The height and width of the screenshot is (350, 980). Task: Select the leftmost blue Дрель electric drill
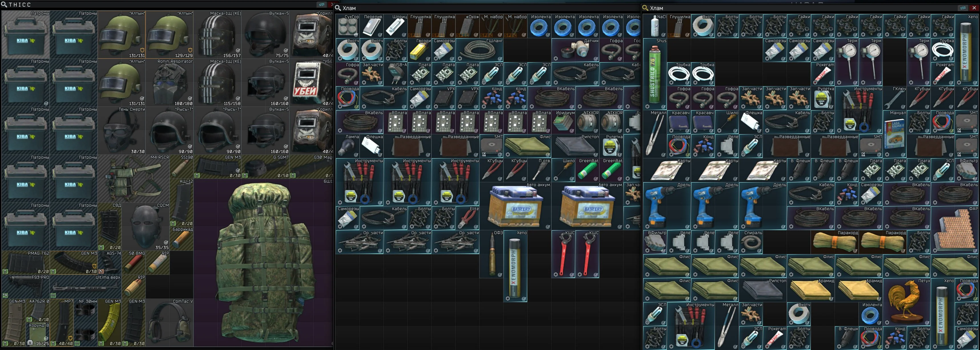click(667, 206)
